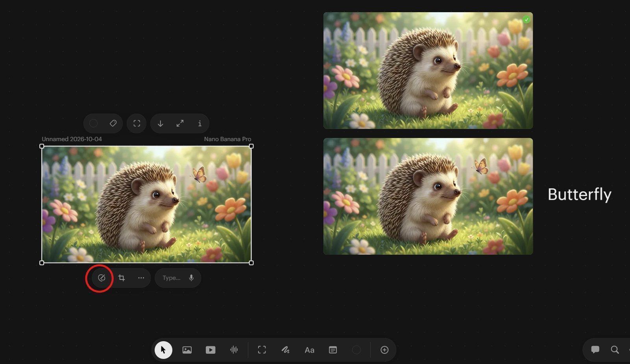Open the comments chat bubble

click(x=595, y=349)
